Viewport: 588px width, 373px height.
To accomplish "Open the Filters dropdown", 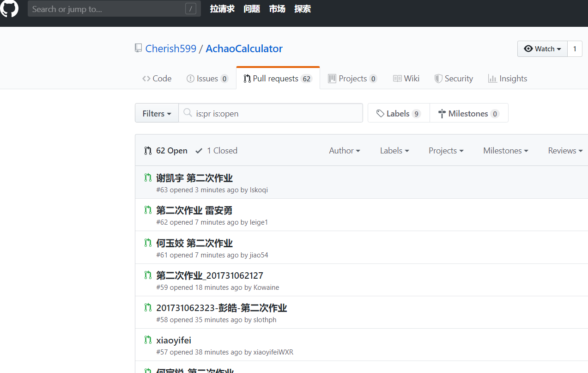I will [x=157, y=113].
